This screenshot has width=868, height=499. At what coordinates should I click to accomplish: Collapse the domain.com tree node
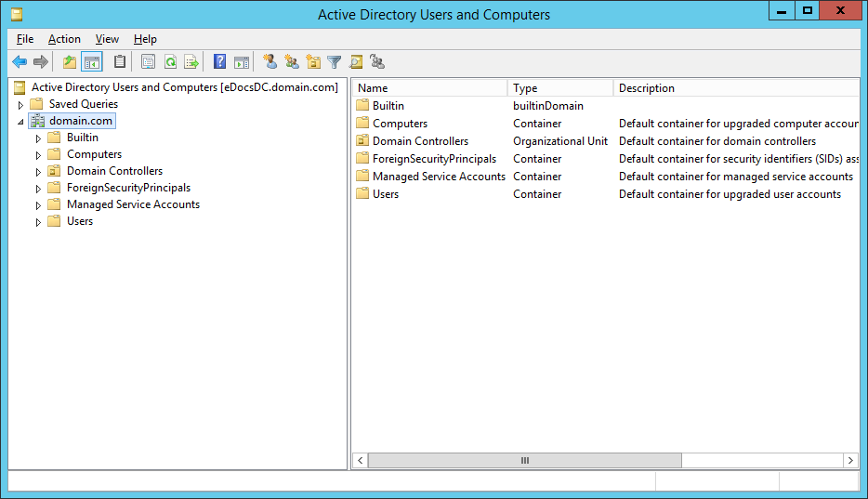(21, 122)
